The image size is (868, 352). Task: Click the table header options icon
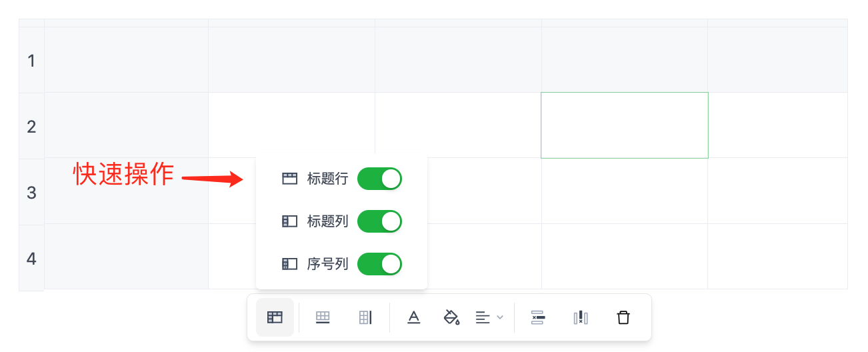[275, 317]
